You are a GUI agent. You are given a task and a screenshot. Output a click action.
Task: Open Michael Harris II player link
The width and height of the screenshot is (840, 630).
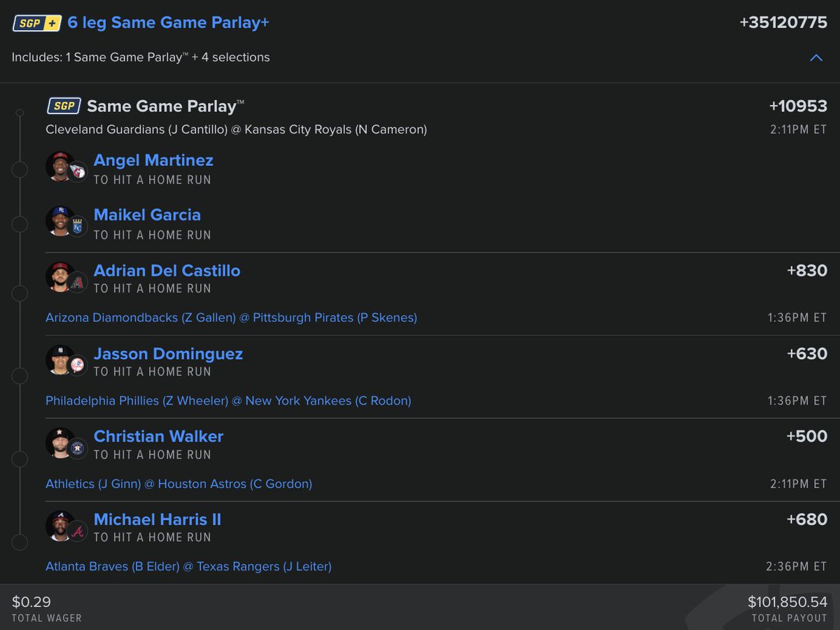(x=157, y=519)
